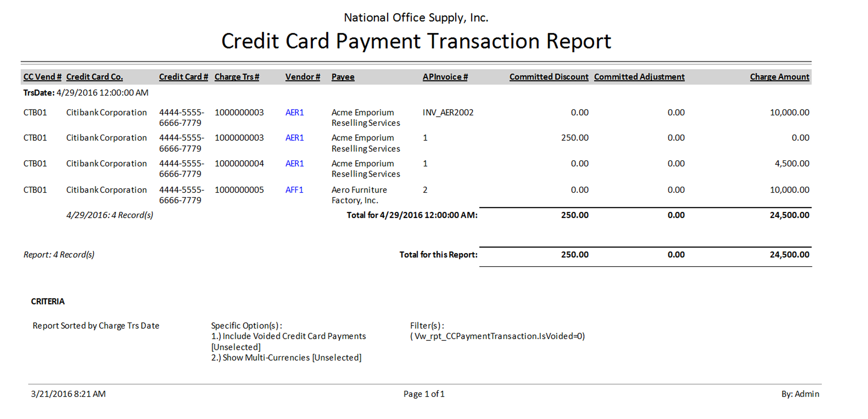
Task: Click the Committed Discount column header
Action: coord(549,77)
